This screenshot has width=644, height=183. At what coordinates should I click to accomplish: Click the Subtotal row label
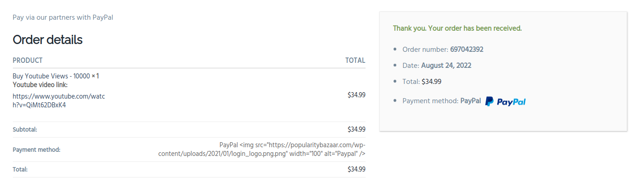(25, 129)
